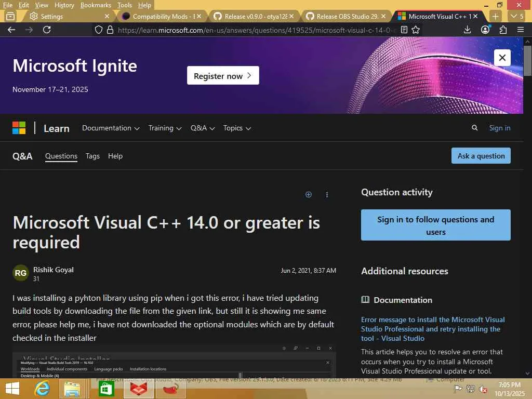This screenshot has width=532, height=399.
Task: Go back to the previous page
Action: point(11,30)
